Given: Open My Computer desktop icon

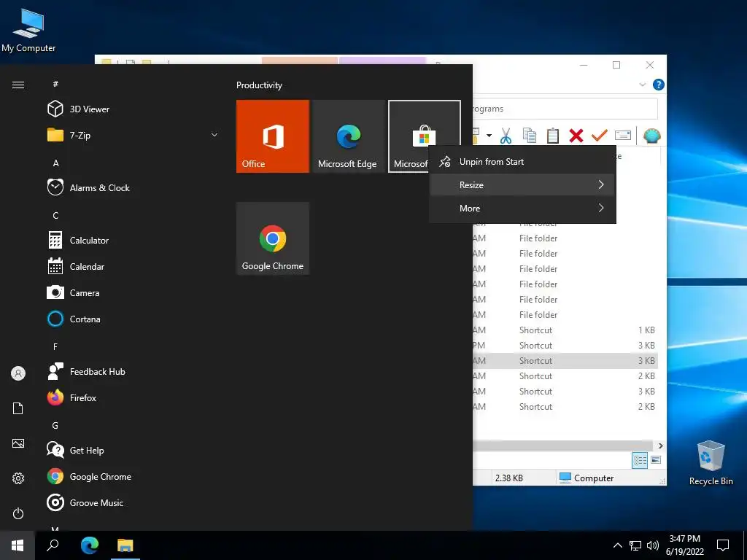Looking at the screenshot, I should (x=28, y=31).
